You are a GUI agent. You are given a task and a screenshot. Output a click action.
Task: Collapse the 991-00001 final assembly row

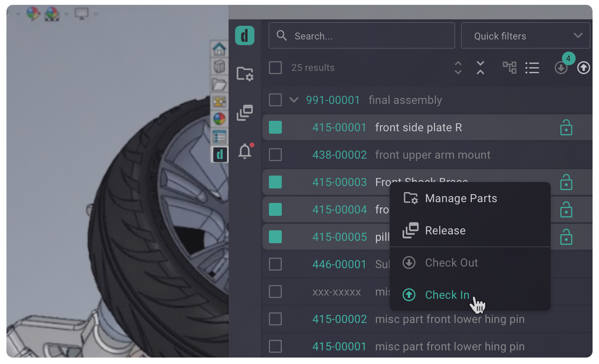click(294, 100)
